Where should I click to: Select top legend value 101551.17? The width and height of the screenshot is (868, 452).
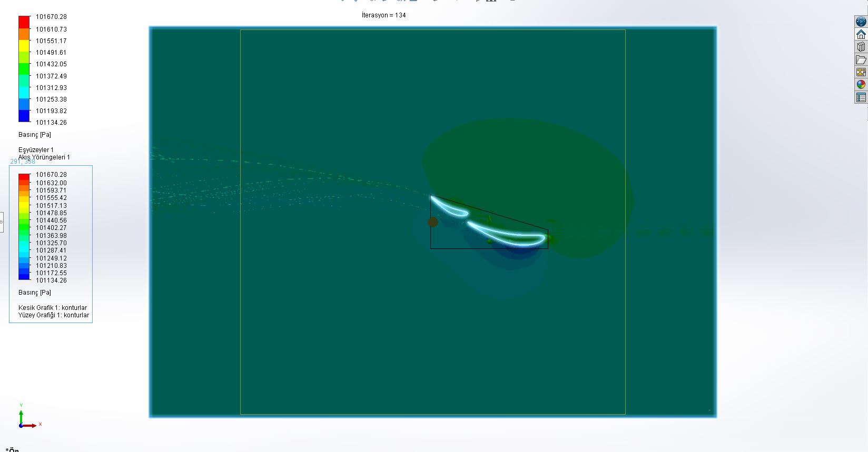click(x=51, y=41)
